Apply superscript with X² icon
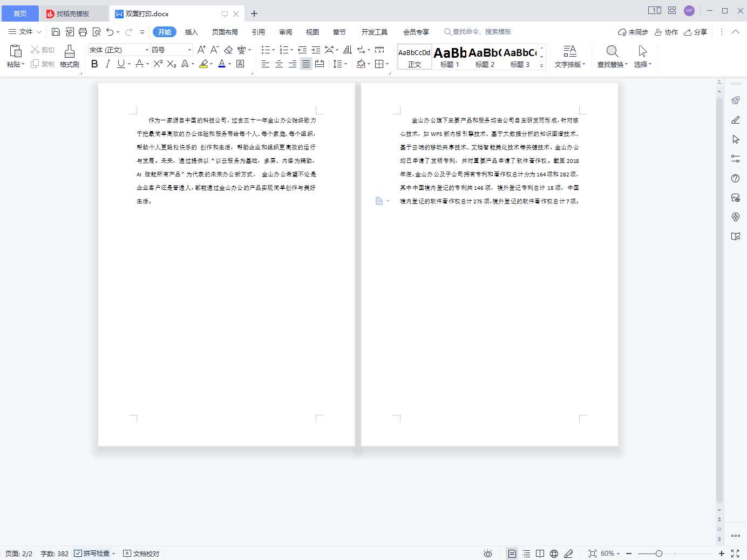Image resolution: width=747 pixels, height=560 pixels. (x=158, y=64)
